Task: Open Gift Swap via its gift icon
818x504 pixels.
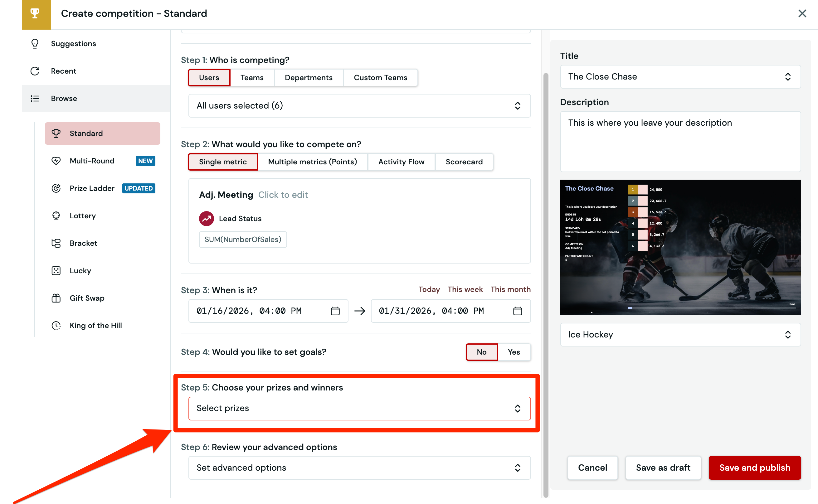Action: pos(56,298)
